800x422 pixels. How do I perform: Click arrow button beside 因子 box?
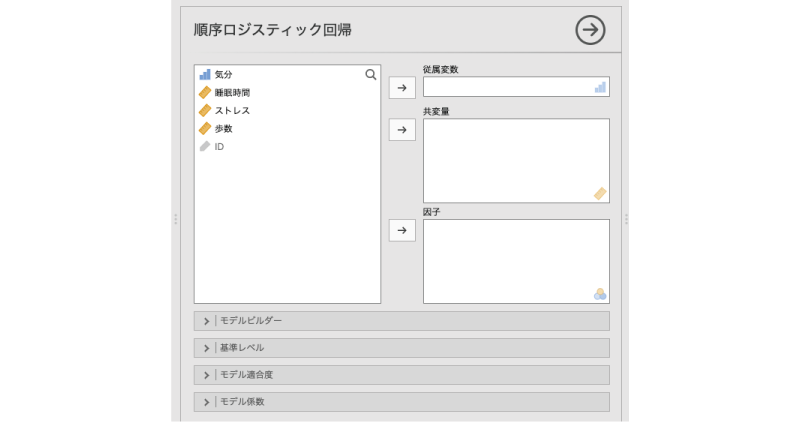pyautogui.click(x=402, y=231)
